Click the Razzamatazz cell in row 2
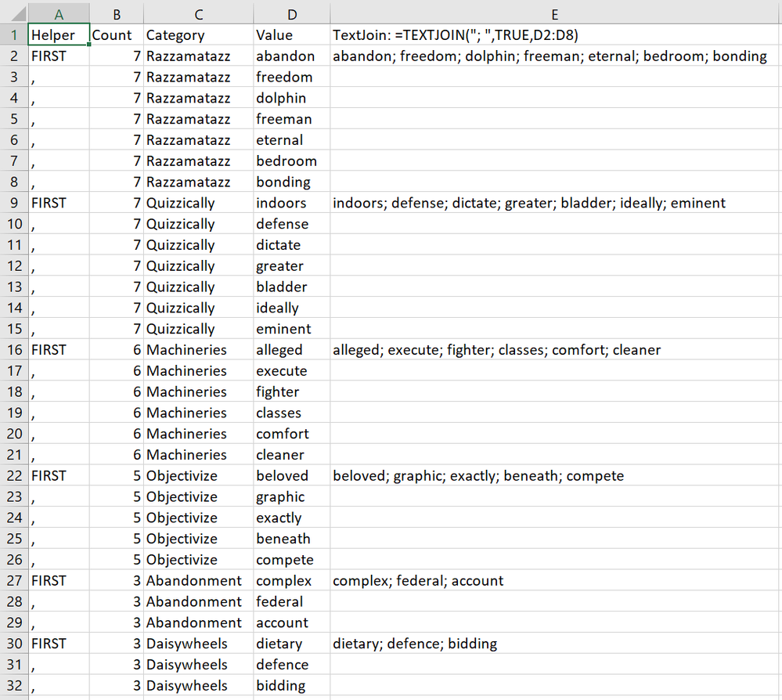Image resolution: width=782 pixels, height=700 pixels. click(x=199, y=56)
